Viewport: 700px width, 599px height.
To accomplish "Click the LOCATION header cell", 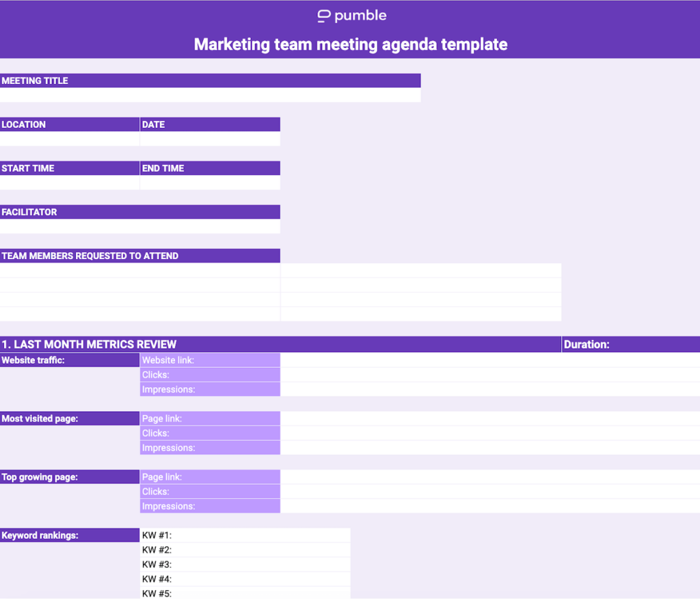I will (x=68, y=124).
